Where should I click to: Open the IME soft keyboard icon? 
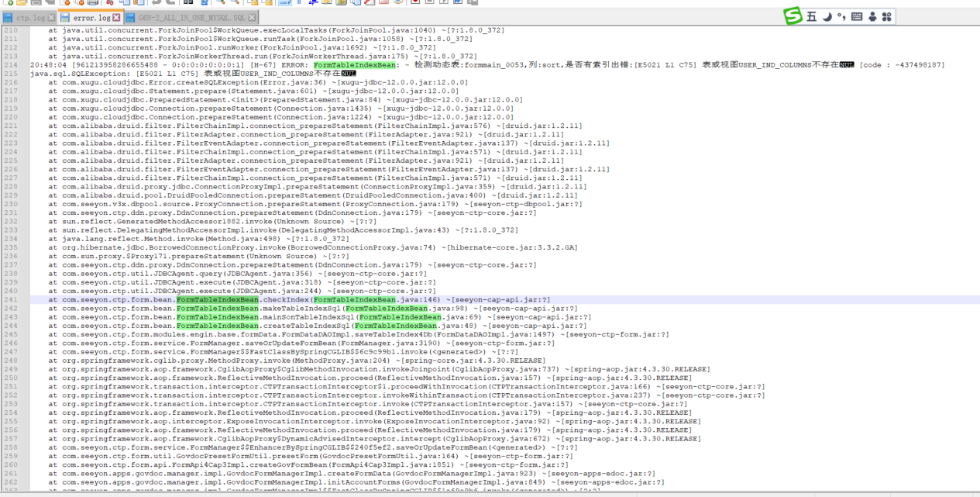click(857, 16)
